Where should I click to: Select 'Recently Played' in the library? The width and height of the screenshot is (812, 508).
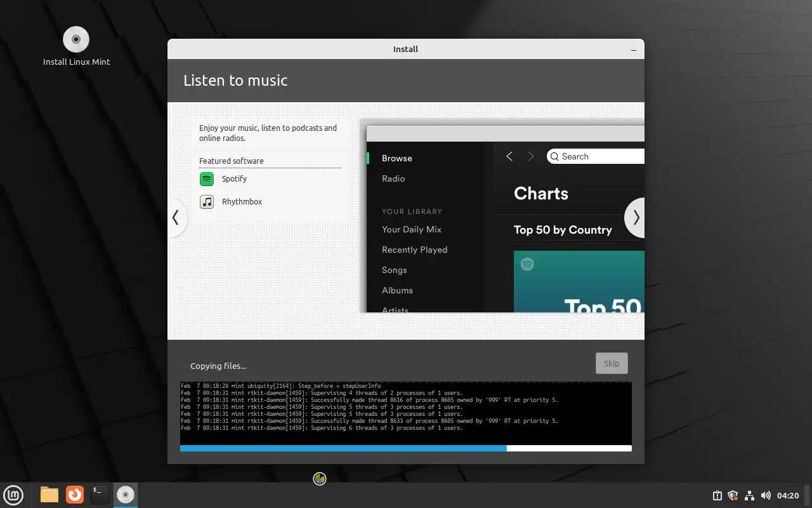point(415,250)
